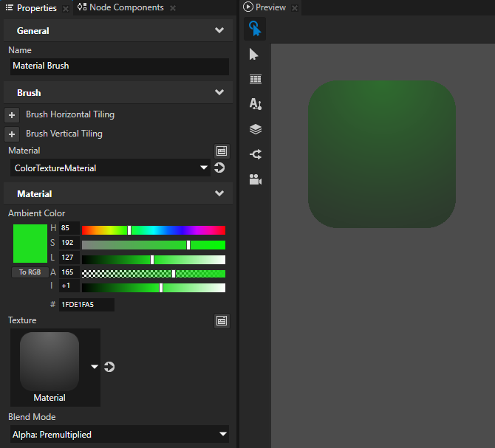Close the Properties tab
Screen dimensions: 495x448
tap(66, 9)
